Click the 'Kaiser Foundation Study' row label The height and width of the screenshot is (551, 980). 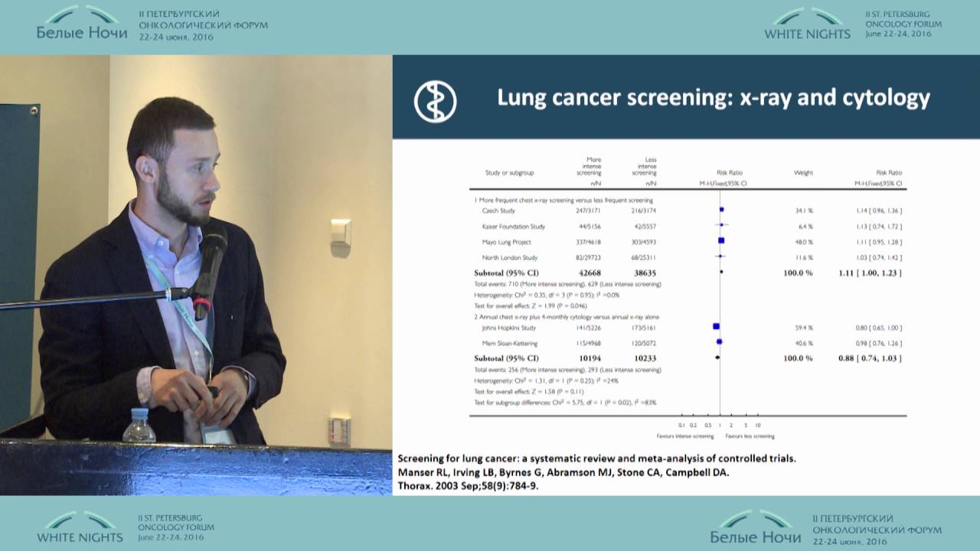[513, 227]
